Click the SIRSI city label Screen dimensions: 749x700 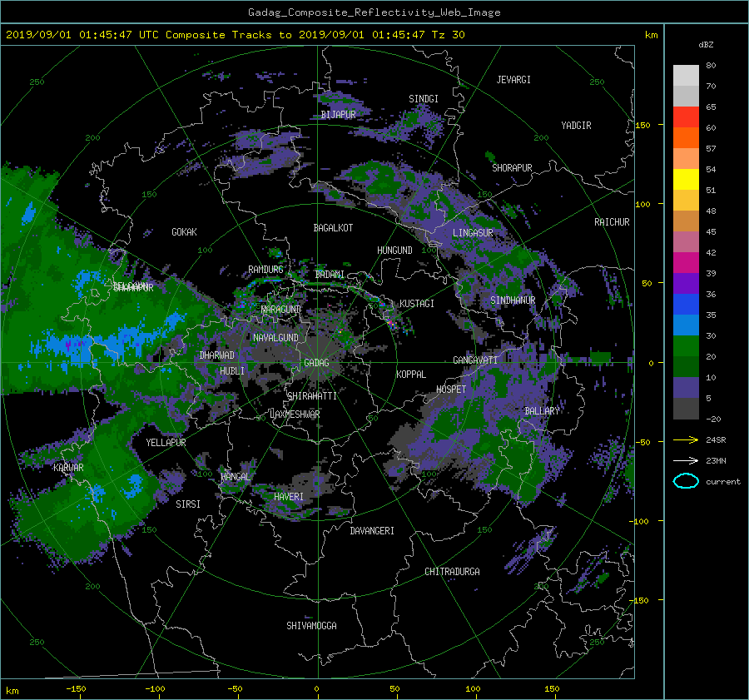(x=188, y=504)
